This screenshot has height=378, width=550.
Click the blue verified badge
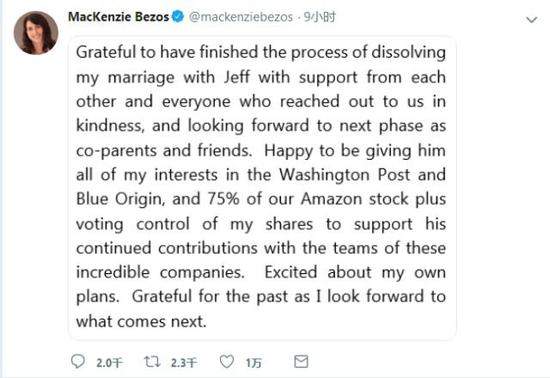(x=178, y=16)
